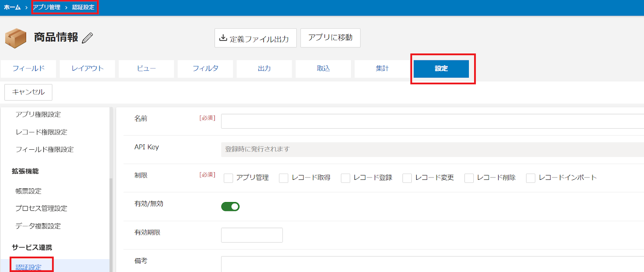The width and height of the screenshot is (644, 272).
Task: Select the 集計 tab
Action: pos(382,69)
